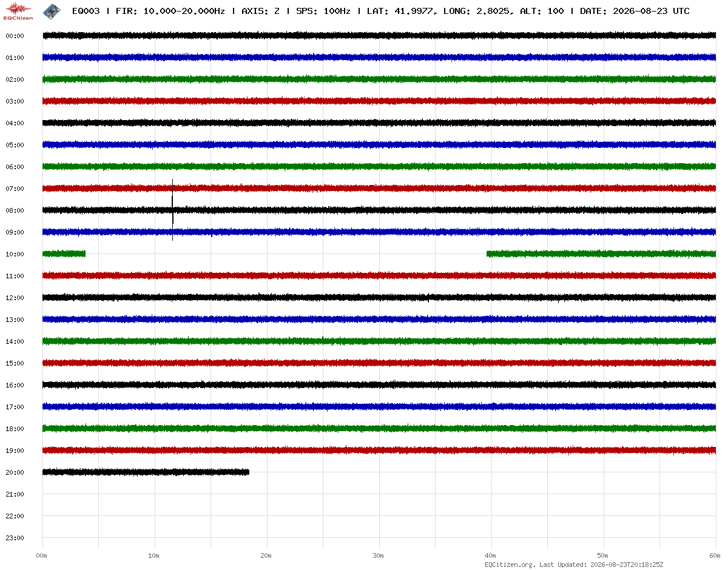Click the 14:00 hour label

(15, 341)
